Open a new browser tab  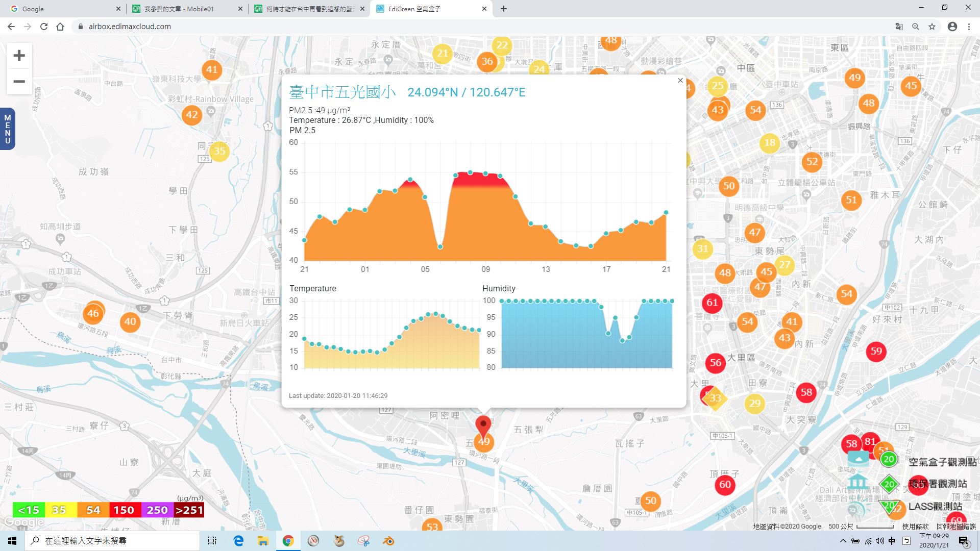pyautogui.click(x=504, y=9)
